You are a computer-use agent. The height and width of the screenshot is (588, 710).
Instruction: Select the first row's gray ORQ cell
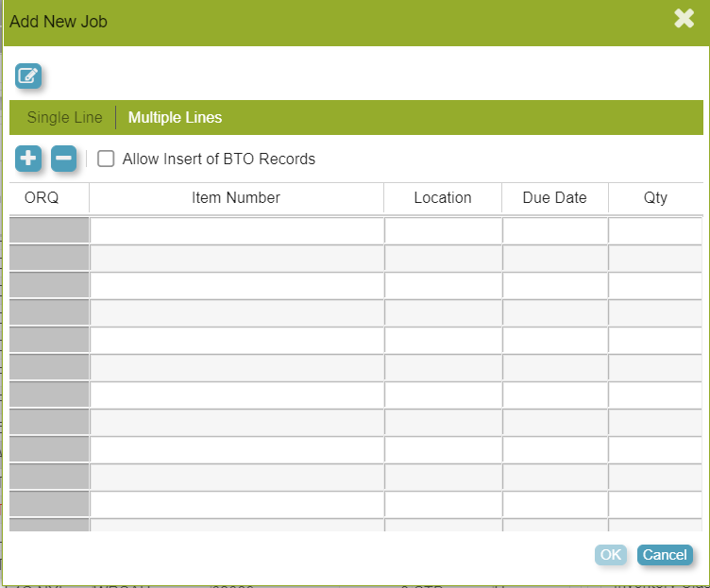(49, 230)
